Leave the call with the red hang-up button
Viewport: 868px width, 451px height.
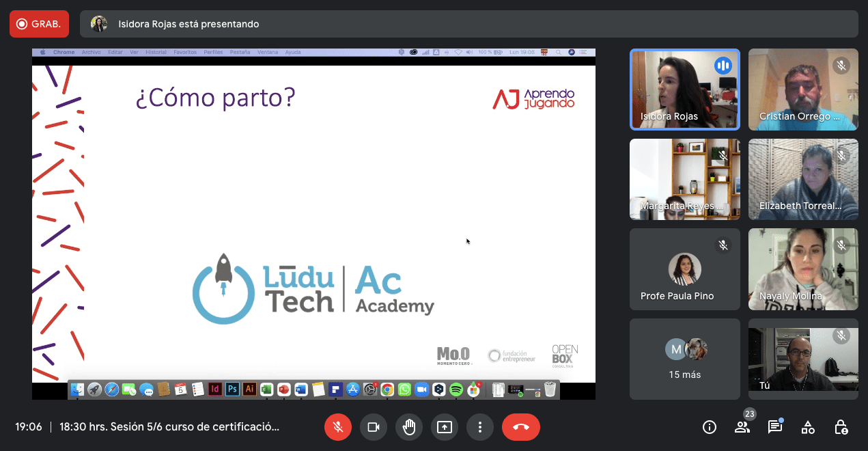[x=521, y=427]
